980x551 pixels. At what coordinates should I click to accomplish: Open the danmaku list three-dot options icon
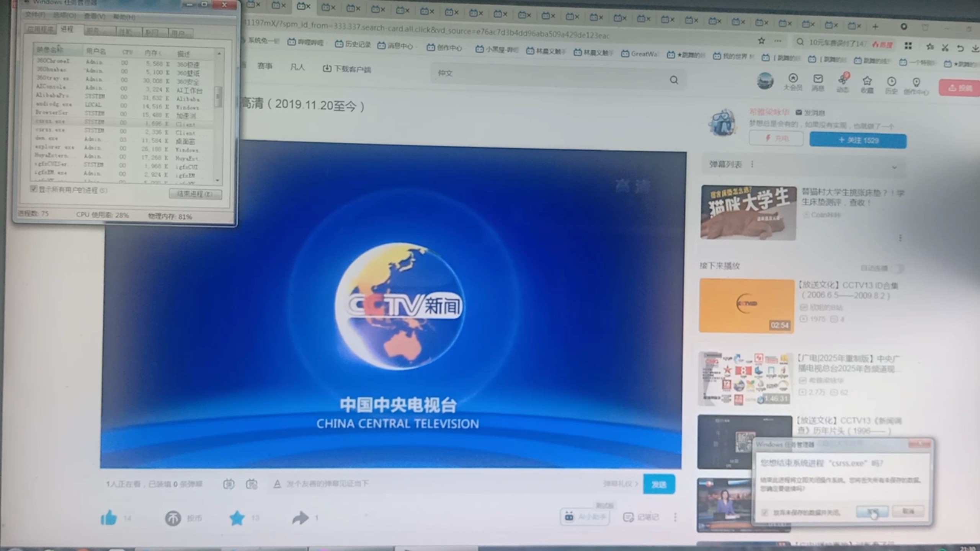click(752, 164)
